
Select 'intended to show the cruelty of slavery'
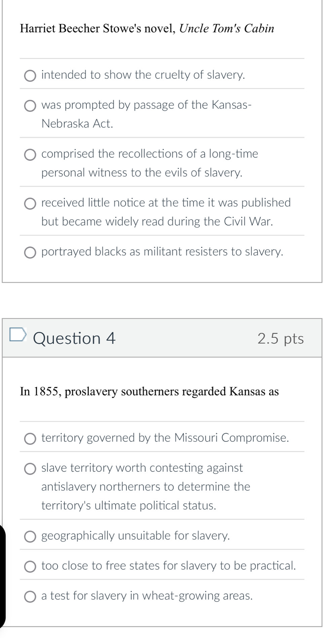(30, 76)
